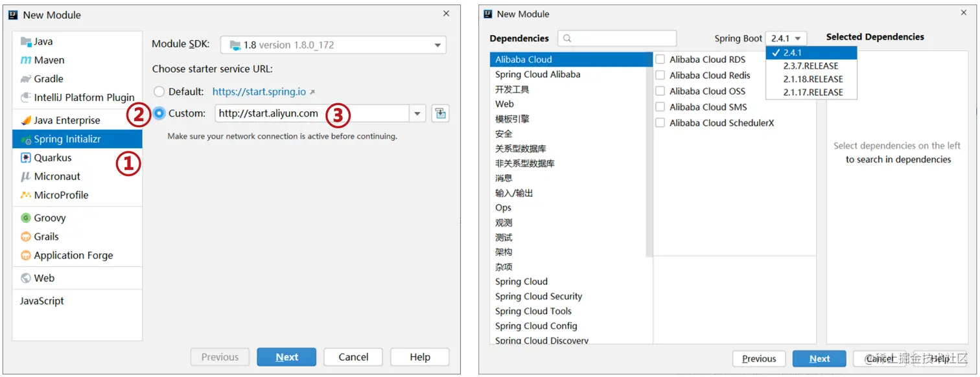
Task: Choose version 2.3.7.RELEASE
Action: coord(811,66)
